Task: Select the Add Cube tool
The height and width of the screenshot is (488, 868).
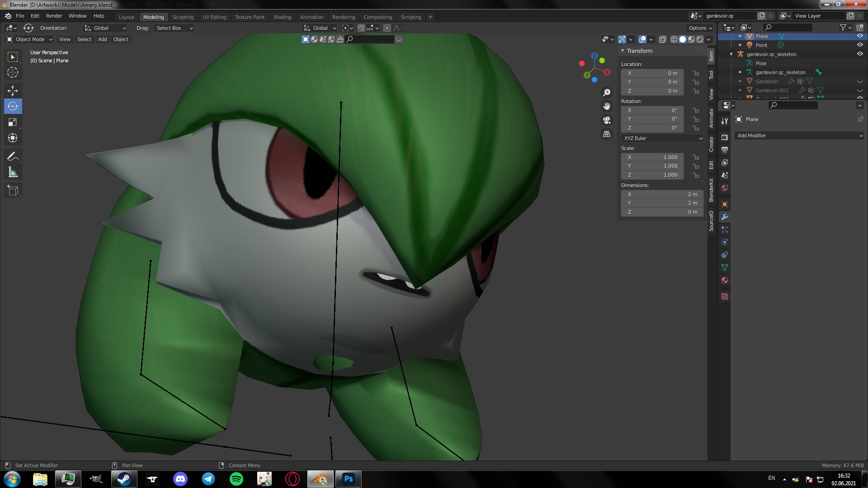Action: (13, 191)
